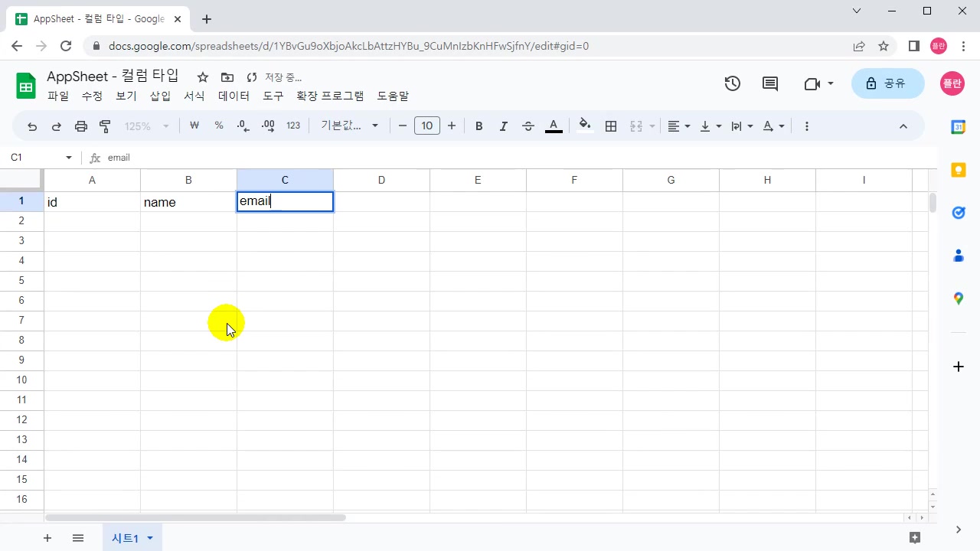Viewport: 980px width, 551px height.
Task: Click the 공유 share button
Action: click(886, 83)
